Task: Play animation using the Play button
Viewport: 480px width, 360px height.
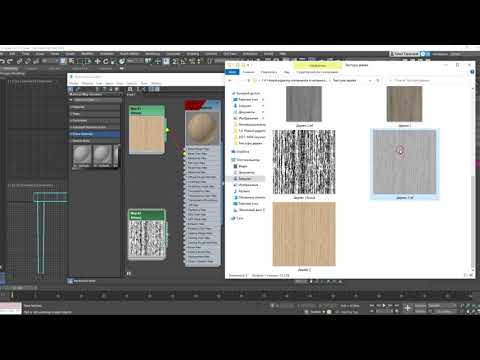Action: (384, 305)
